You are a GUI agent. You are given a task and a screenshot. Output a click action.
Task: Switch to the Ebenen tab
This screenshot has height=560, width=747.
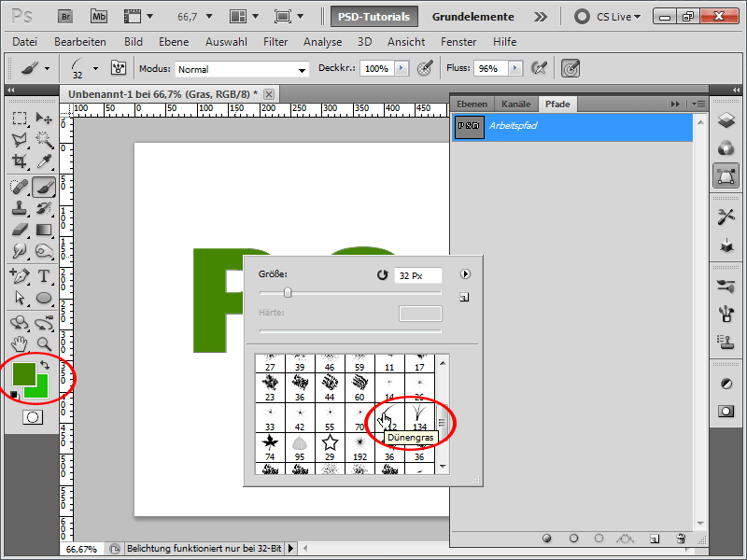[472, 104]
